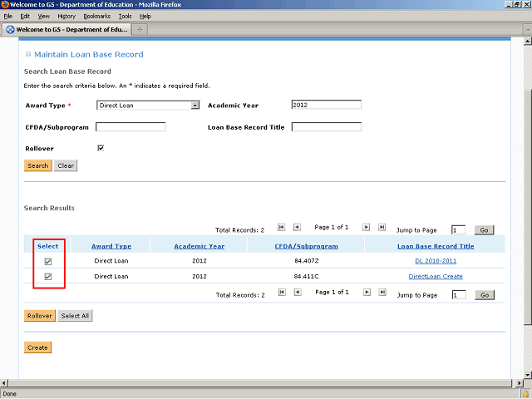Click the 84.411C CFDA cell
Screen dimensions: 532x399
[x=307, y=277]
